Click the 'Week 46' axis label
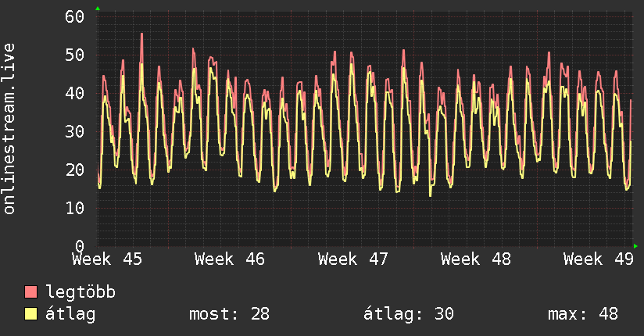The image size is (644, 336). click(230, 259)
